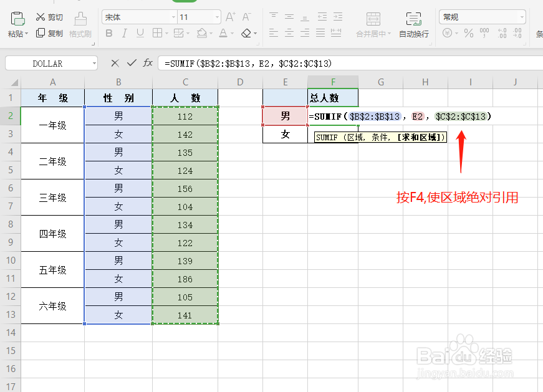Viewport: 543px width, 392px height.
Task: Click the currency format icon
Action: pos(448,33)
